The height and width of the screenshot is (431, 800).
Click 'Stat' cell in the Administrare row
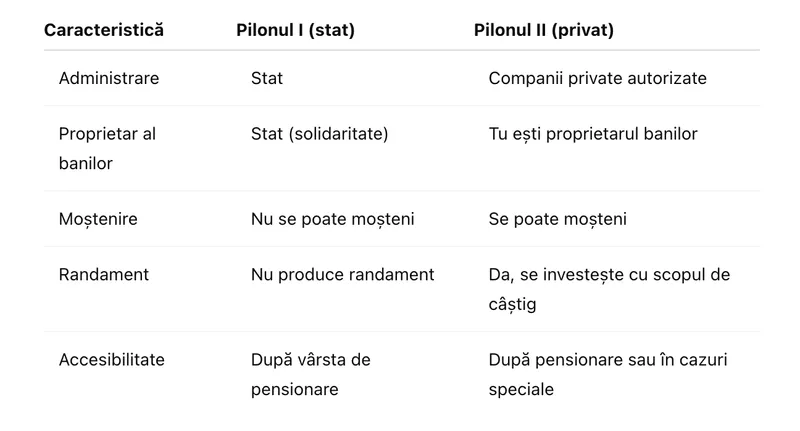(x=267, y=78)
